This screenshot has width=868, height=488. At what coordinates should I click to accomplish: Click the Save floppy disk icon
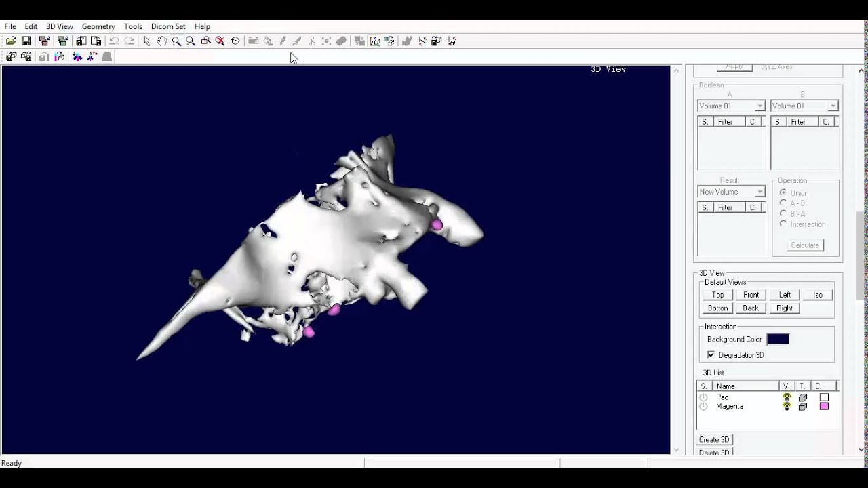26,41
